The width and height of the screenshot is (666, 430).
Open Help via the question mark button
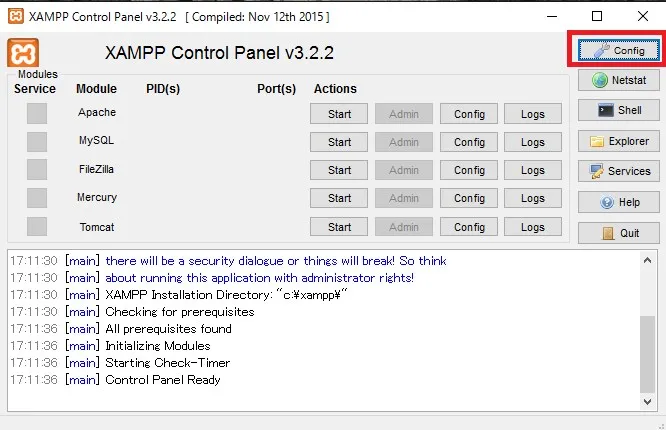point(619,202)
